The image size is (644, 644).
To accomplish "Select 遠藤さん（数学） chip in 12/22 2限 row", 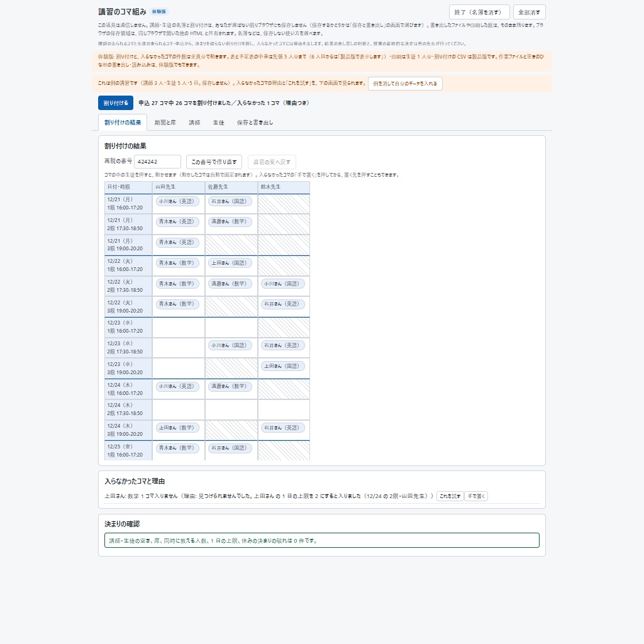I will point(230,284).
